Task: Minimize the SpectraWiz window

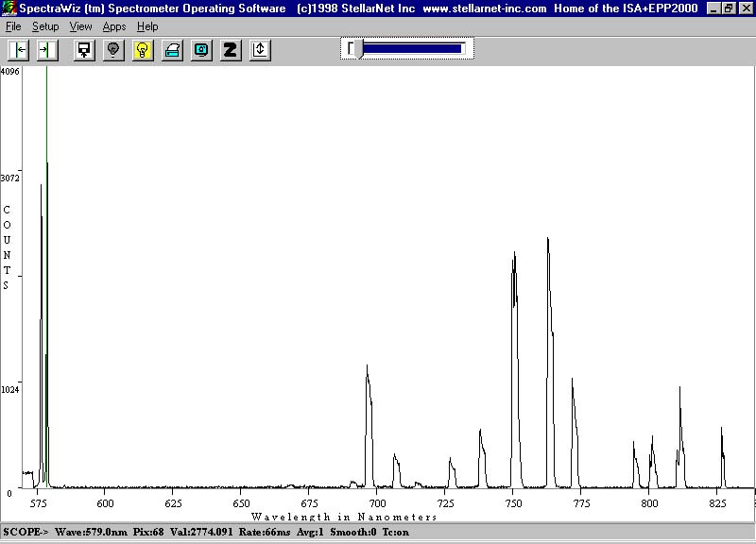Action: [x=714, y=8]
